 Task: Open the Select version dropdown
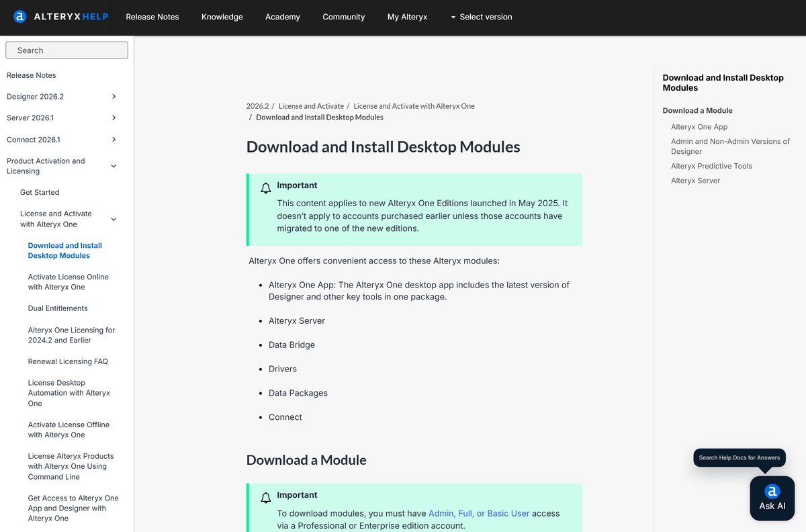coord(481,17)
